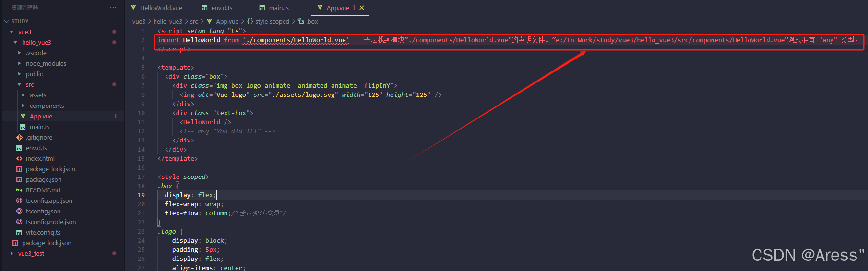
Task: Click line number 7 in the gutter
Action: (x=143, y=86)
